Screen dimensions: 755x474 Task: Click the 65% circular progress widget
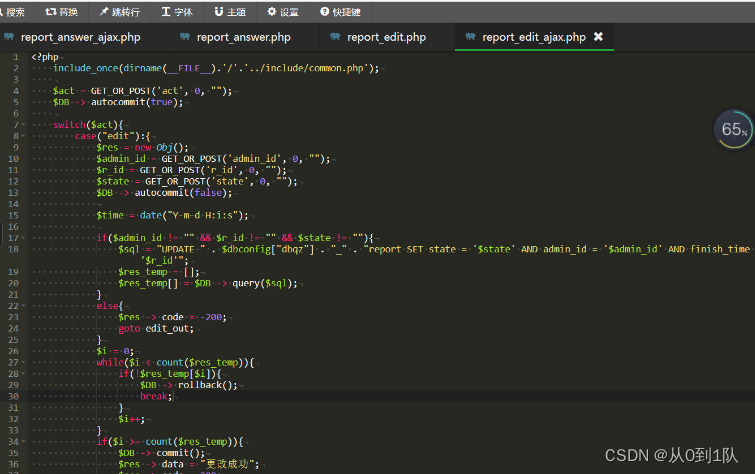[734, 129]
